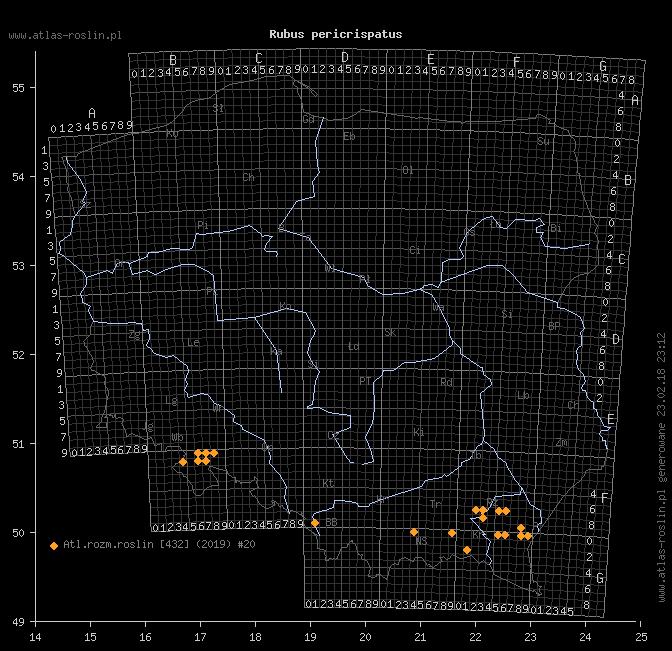
Task: Click the legend text Atl.rozm.roslin [432] (2019) #20
Action: point(159,544)
